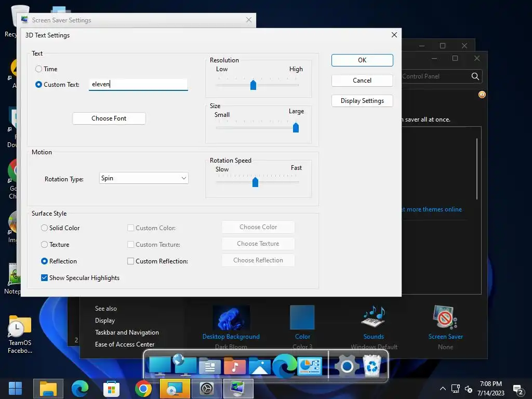Open the Pictures folder dock icon

click(x=260, y=366)
